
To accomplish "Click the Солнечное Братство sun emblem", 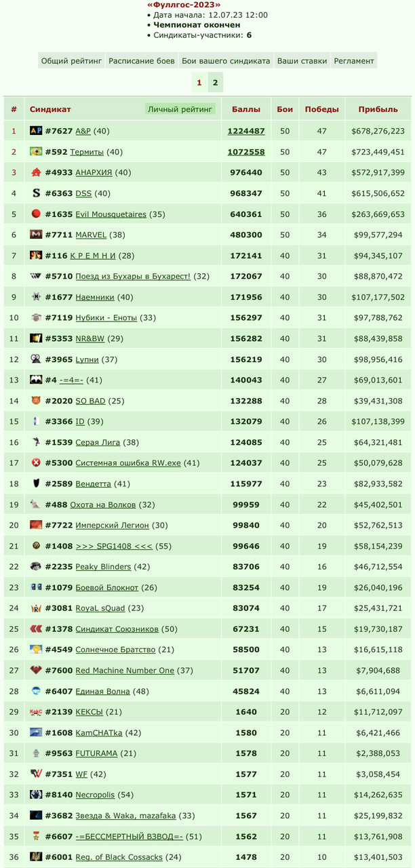I will click(x=36, y=650).
